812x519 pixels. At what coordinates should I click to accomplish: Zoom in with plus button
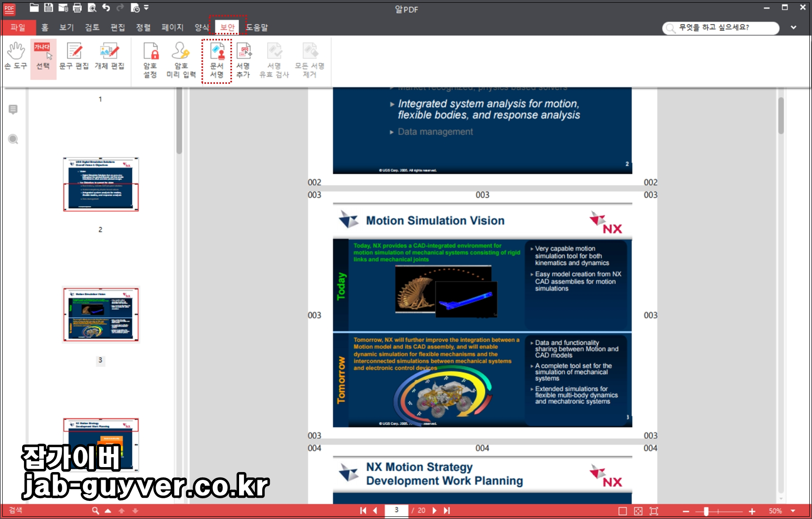[752, 511]
